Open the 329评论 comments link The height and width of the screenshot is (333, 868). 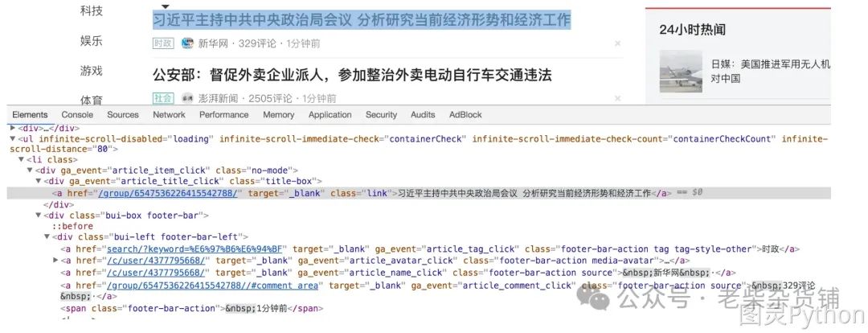click(x=257, y=43)
